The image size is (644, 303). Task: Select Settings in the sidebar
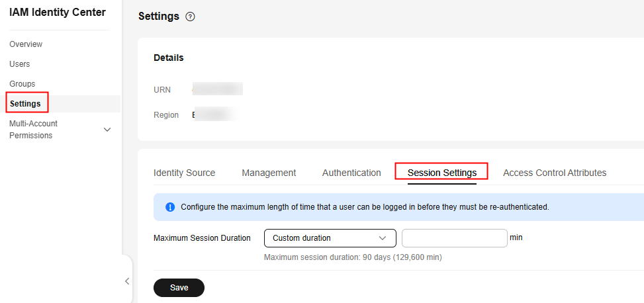(x=25, y=104)
